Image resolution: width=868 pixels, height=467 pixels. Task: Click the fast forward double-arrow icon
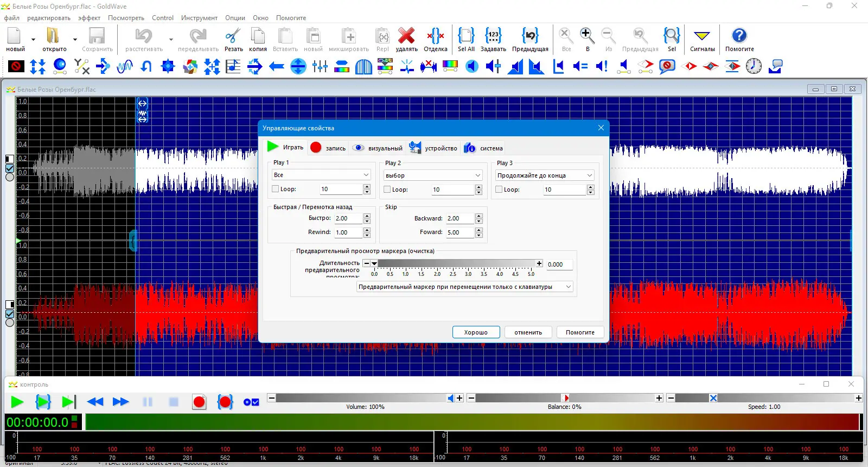tap(120, 402)
